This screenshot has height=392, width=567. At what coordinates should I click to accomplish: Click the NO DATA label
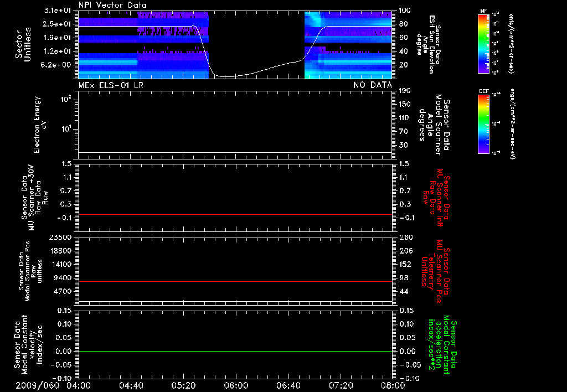(373, 85)
